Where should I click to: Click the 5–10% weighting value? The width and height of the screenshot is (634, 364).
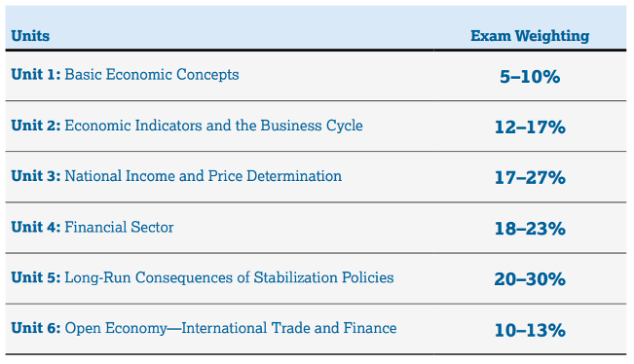(530, 77)
